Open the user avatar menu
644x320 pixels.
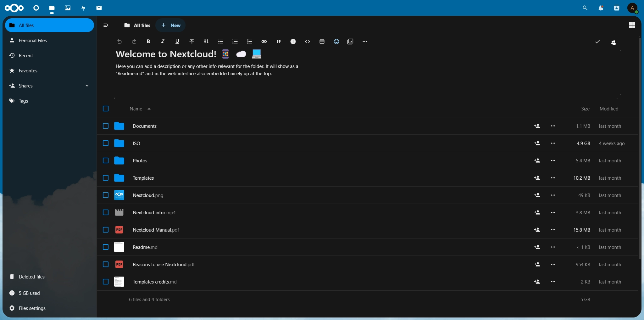click(632, 8)
